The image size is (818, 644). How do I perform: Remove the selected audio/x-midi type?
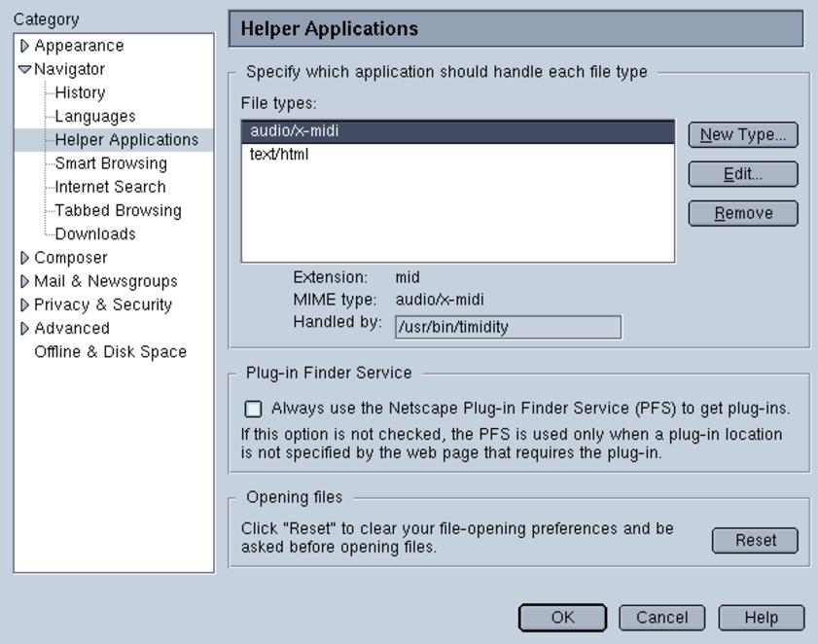coord(743,213)
